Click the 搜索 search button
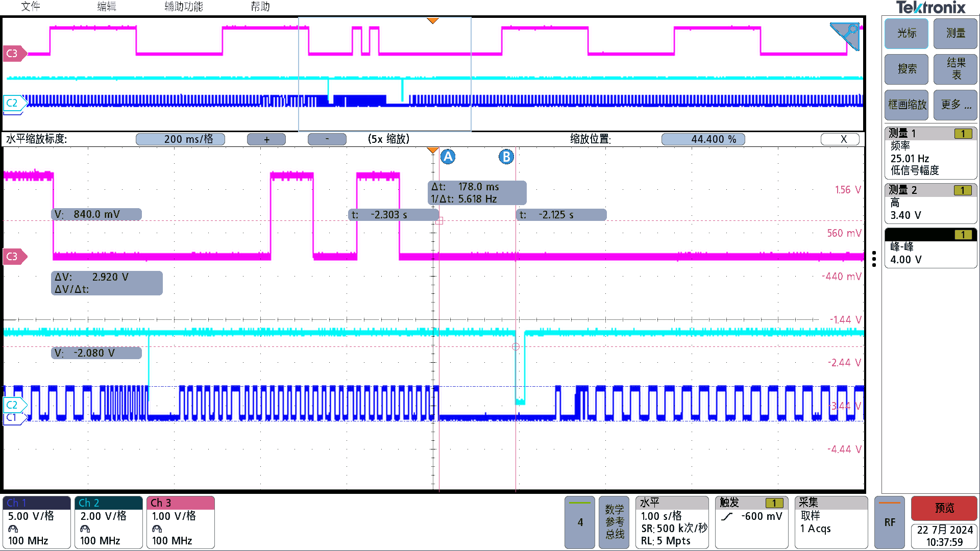The width and height of the screenshot is (980, 551). [906, 69]
